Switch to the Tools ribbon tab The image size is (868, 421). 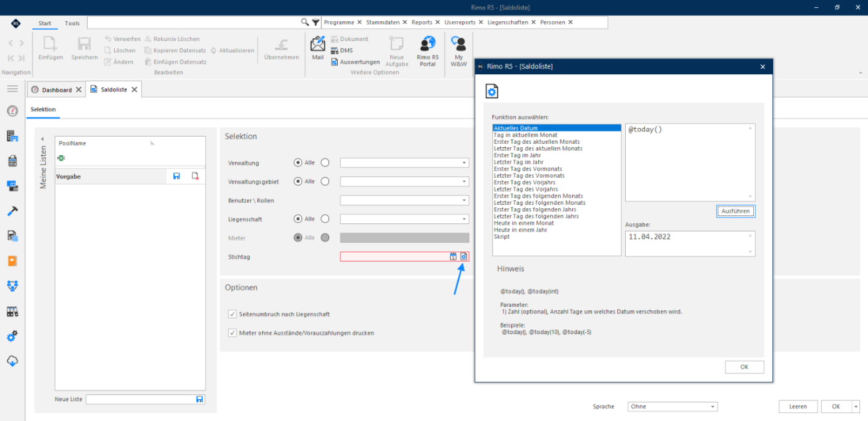pyautogui.click(x=72, y=23)
